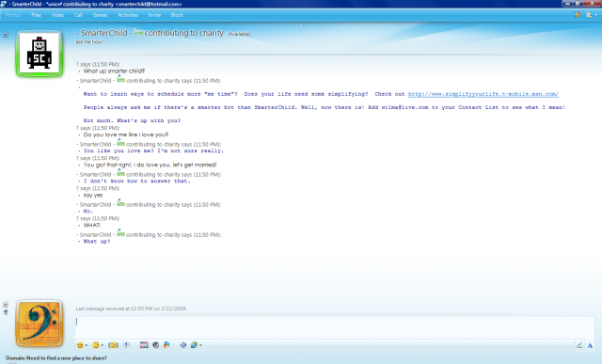Click the message ending 'let's get married!'
Image resolution: width=602 pixels, height=364 pixels.
click(150, 165)
